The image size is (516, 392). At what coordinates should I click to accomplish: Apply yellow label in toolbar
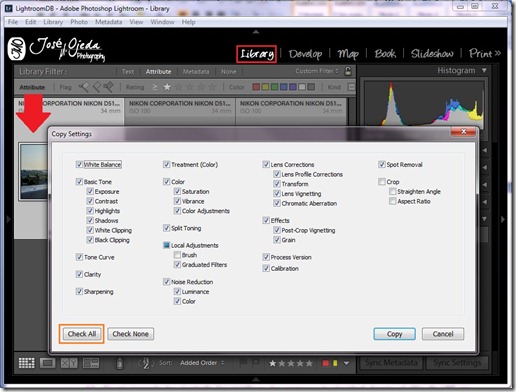point(335,363)
